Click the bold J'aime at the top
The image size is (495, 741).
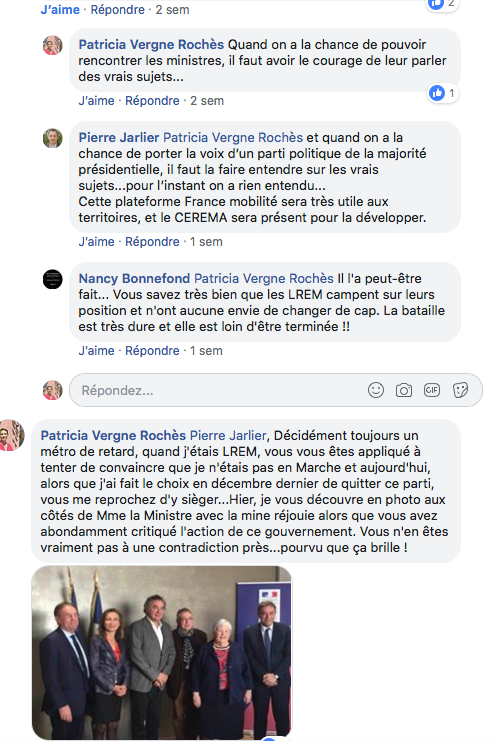coord(60,10)
